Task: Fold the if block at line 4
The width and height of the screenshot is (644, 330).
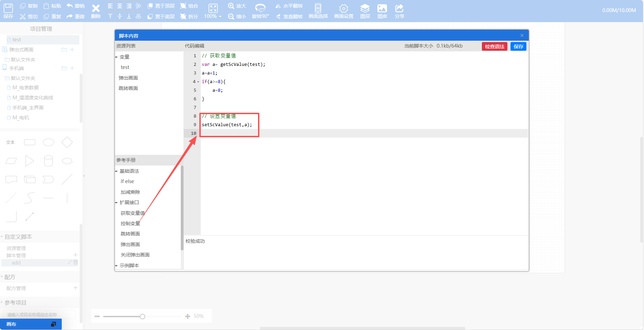Action: coord(198,82)
